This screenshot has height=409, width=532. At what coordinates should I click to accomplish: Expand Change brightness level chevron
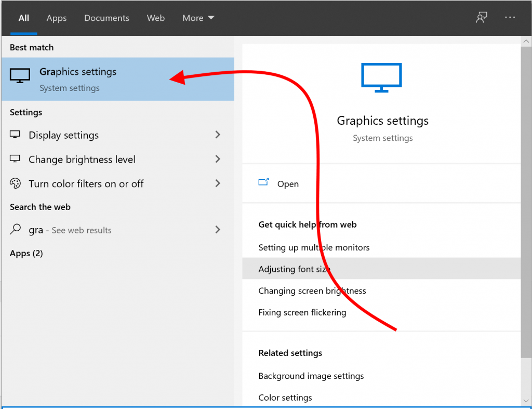click(218, 159)
